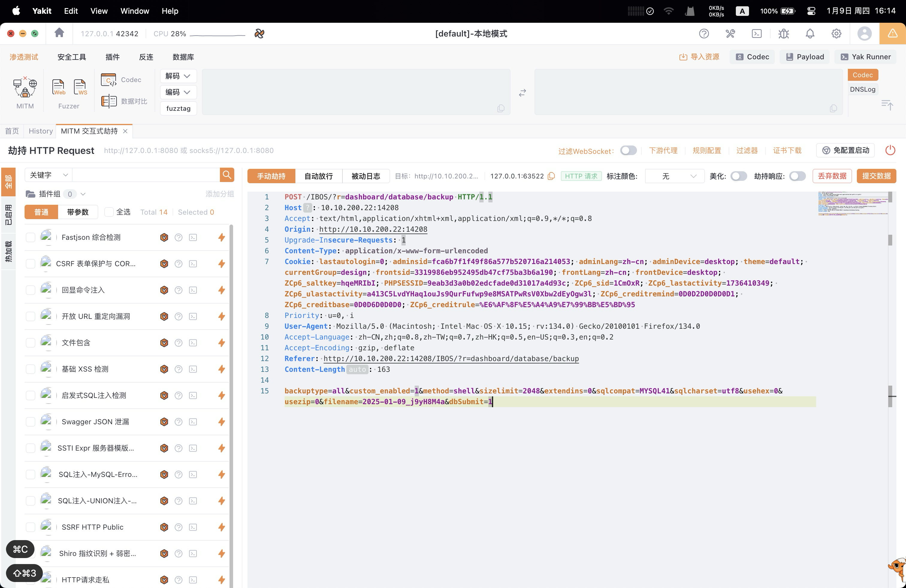The image size is (906, 588).
Task: Open macOS Control Center icon
Action: click(811, 11)
